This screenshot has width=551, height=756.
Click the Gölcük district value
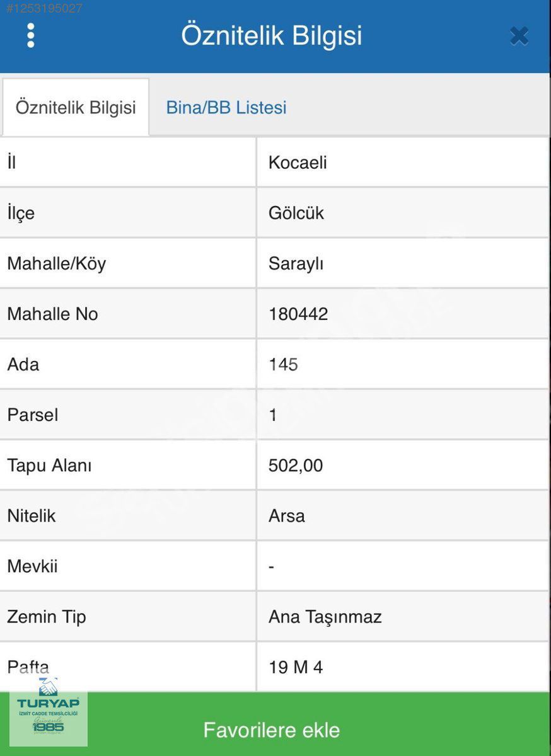[x=296, y=213]
